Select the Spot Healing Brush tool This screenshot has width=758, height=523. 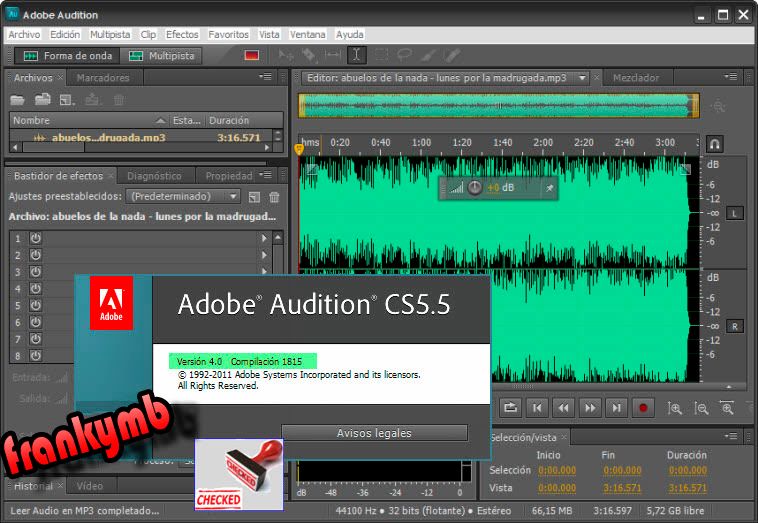click(x=452, y=56)
